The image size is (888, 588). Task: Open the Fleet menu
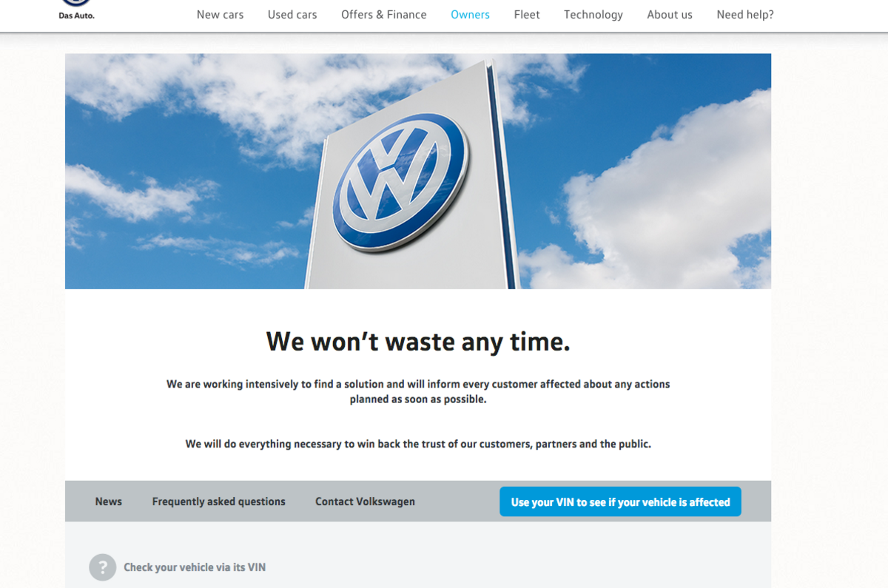point(526,14)
